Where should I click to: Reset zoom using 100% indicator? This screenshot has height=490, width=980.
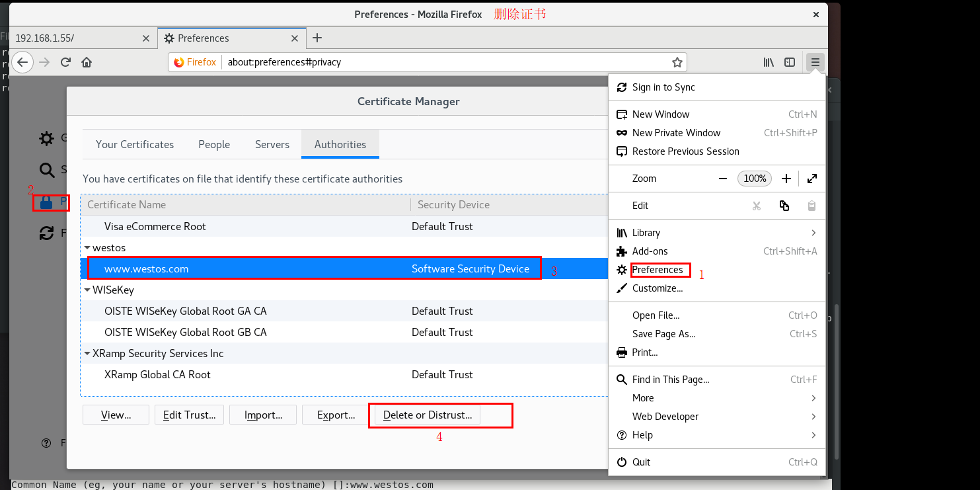[x=755, y=179]
